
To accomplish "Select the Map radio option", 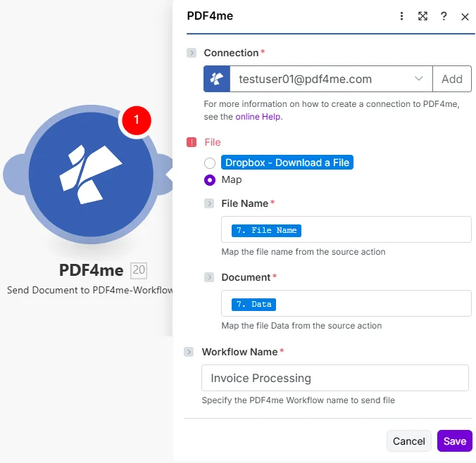I will click(x=210, y=180).
